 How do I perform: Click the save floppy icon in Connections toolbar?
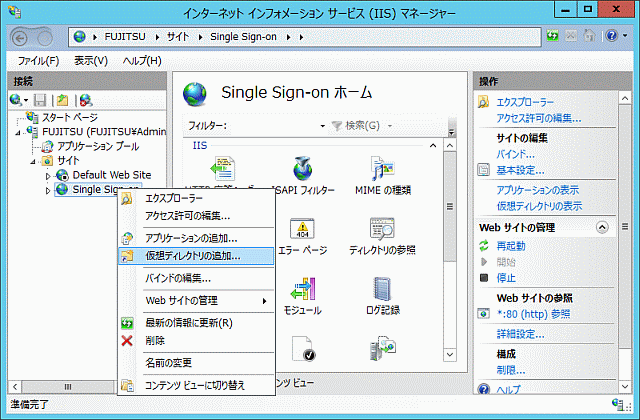[x=40, y=100]
